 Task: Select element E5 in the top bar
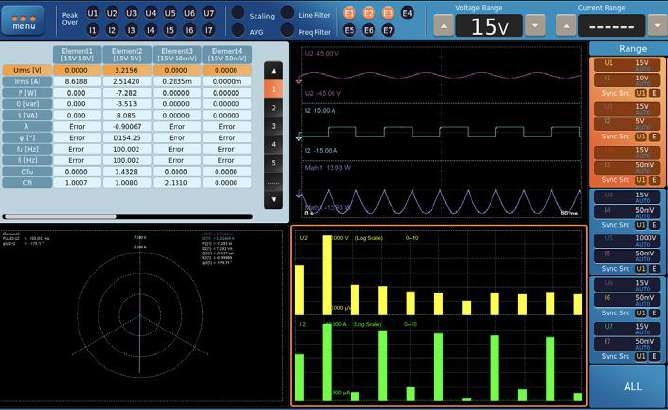(349, 30)
